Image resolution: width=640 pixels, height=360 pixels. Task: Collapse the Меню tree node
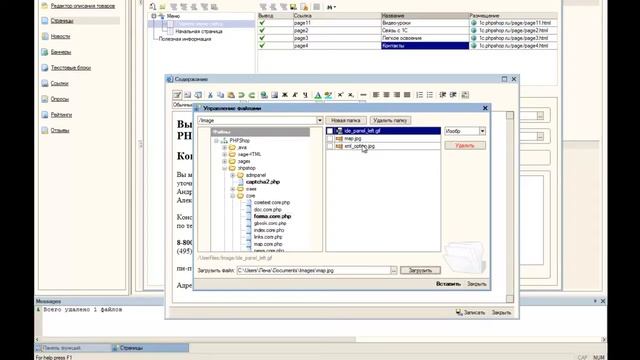(154, 16)
